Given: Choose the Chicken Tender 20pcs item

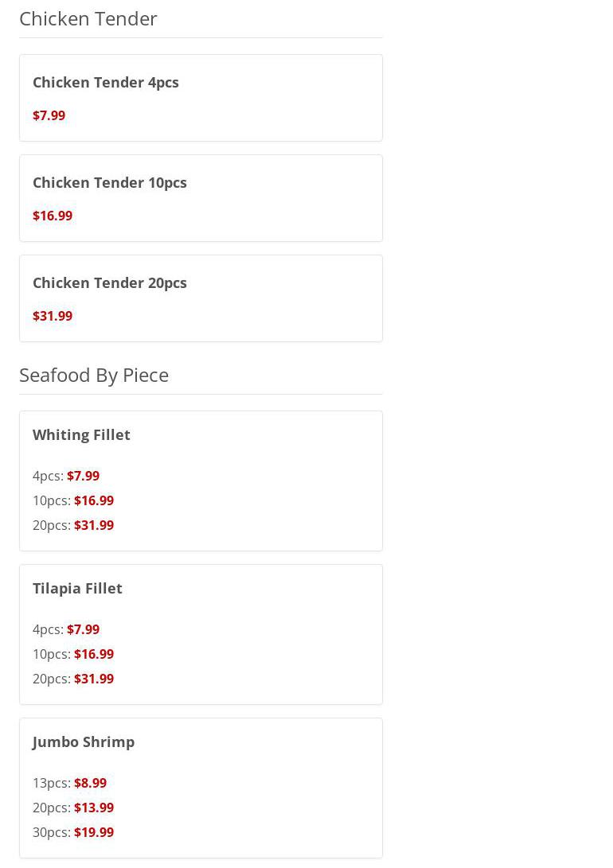Looking at the screenshot, I should [110, 283].
